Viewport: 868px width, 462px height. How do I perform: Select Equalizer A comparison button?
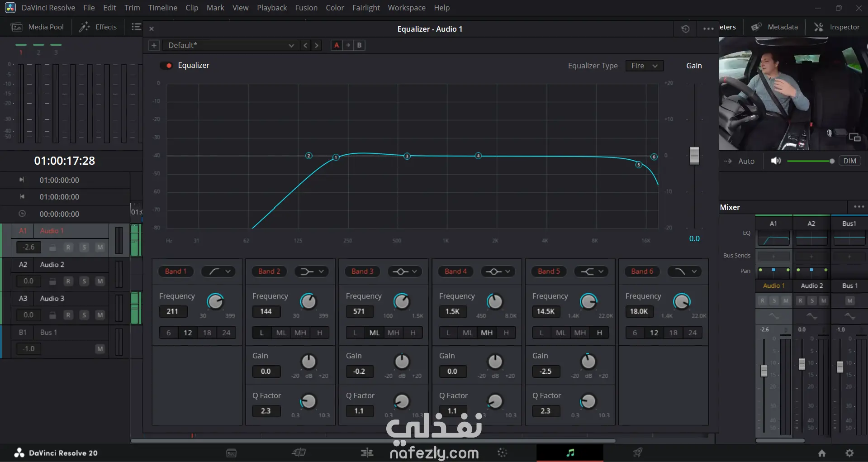[x=337, y=45]
